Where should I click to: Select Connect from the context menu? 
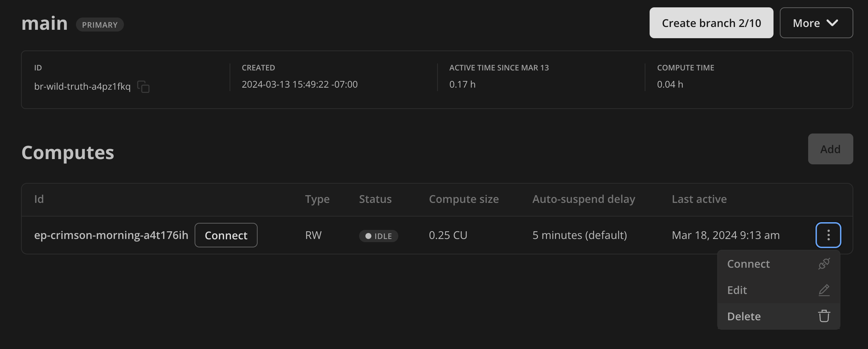(x=748, y=264)
